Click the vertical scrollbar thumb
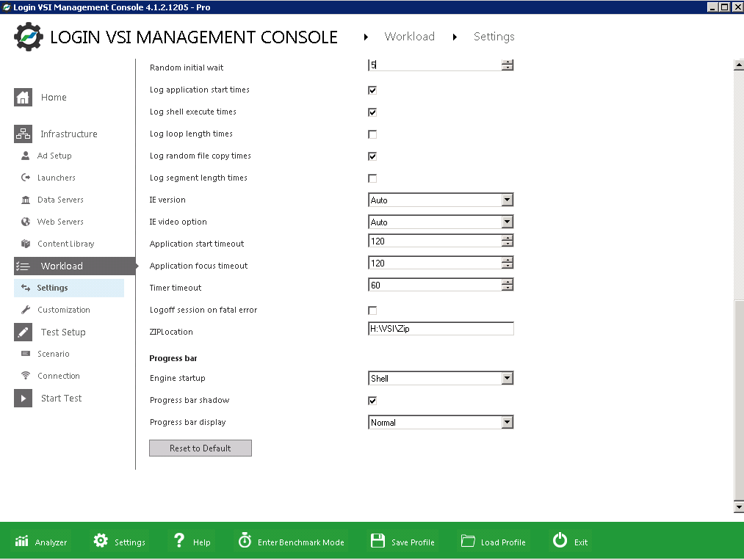This screenshot has width=744, height=560. coord(739,400)
